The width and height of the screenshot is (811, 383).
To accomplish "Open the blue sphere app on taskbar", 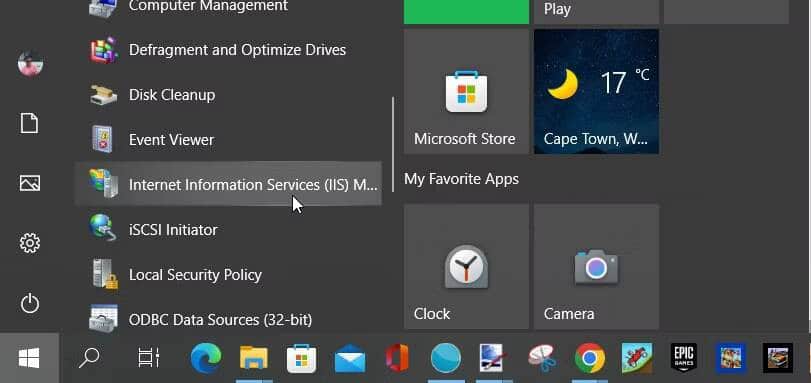I will pos(445,358).
